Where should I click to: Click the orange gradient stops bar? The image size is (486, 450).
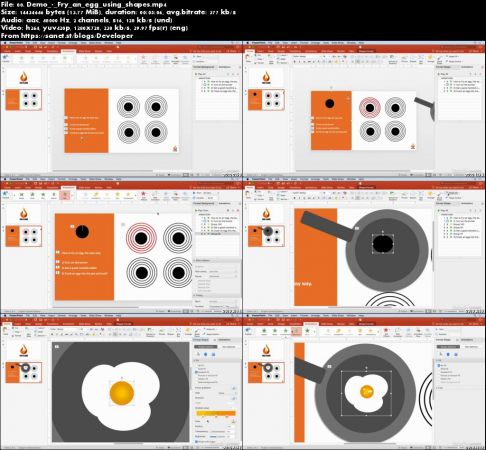click(x=216, y=413)
